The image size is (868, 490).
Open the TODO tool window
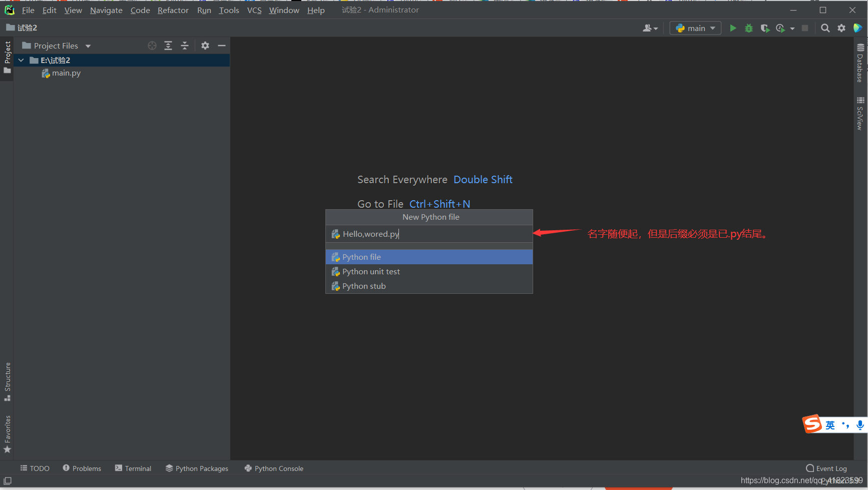tap(35, 468)
